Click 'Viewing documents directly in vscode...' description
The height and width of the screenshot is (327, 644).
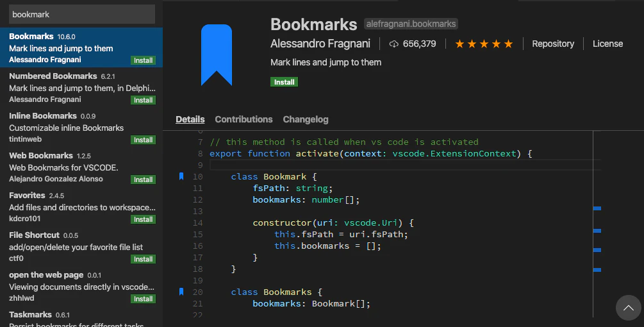pyautogui.click(x=82, y=287)
